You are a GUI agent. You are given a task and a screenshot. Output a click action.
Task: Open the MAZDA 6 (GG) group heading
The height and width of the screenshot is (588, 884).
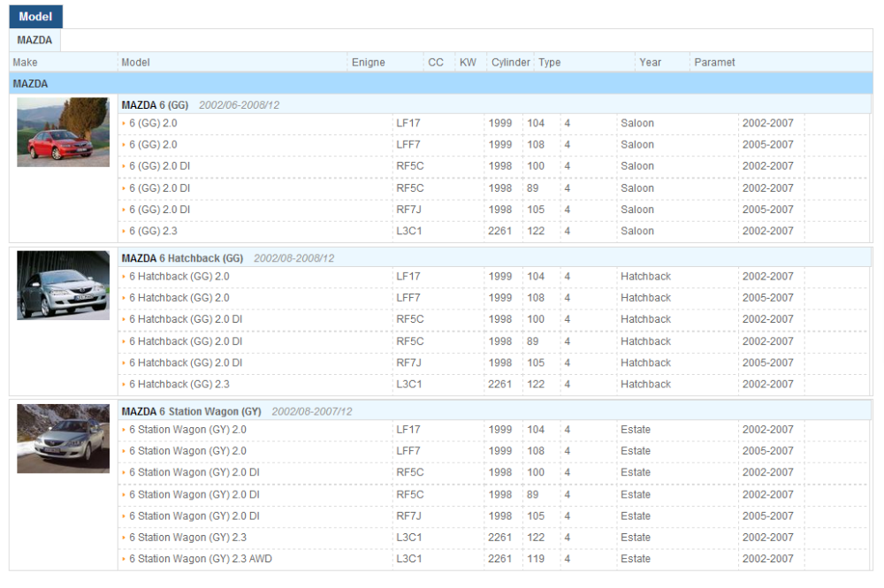click(x=155, y=104)
